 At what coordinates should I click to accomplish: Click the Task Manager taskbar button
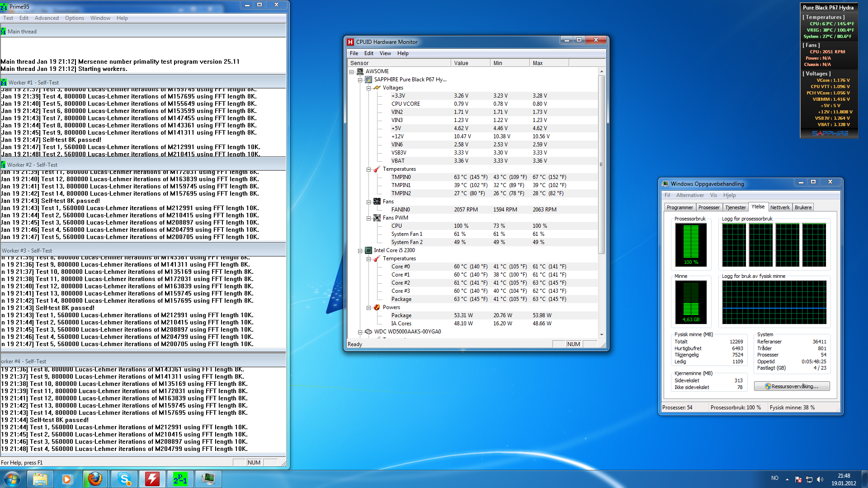pos(208,479)
